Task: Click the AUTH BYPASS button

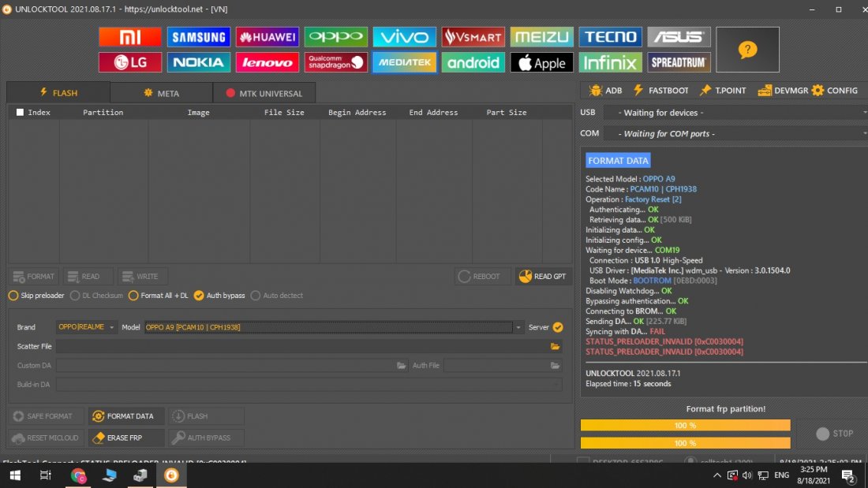Action: click(x=206, y=438)
